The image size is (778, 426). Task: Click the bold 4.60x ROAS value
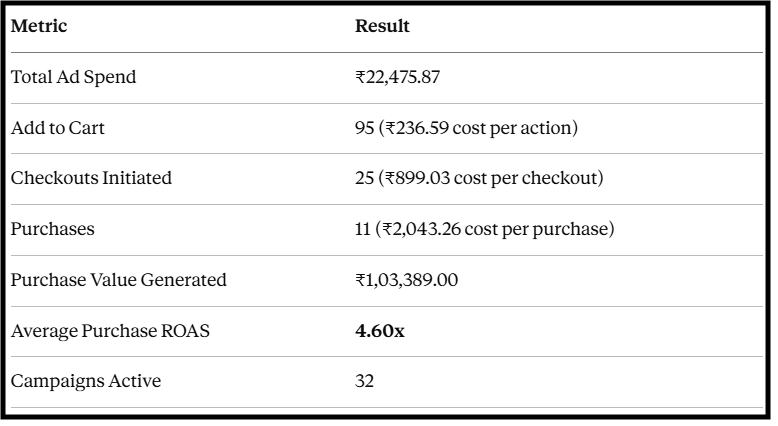point(380,331)
